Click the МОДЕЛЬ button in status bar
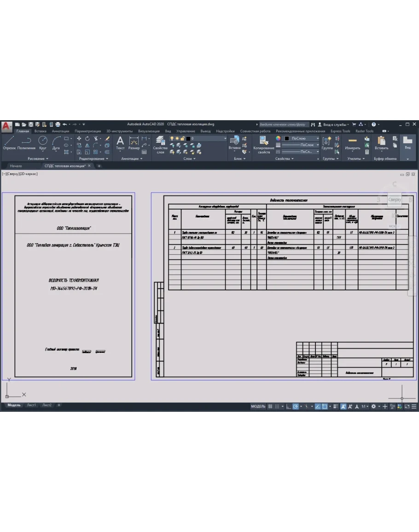The width and height of the screenshot is (419, 532). 258,407
